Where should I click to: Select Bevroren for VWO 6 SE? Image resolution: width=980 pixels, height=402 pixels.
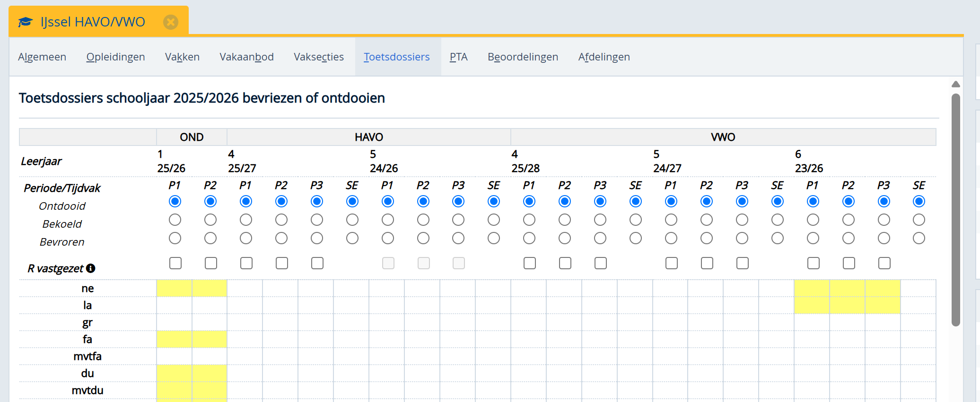coord(919,238)
